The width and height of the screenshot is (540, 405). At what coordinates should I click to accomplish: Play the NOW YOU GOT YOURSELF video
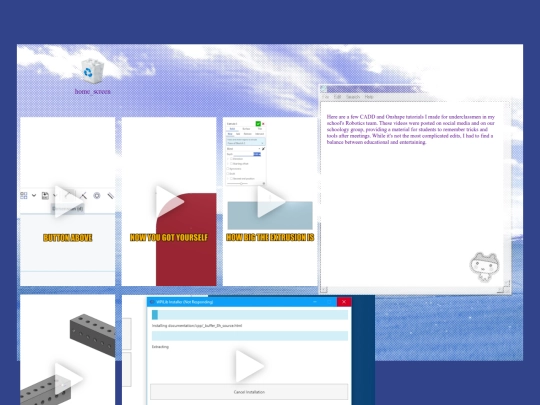coord(169,202)
